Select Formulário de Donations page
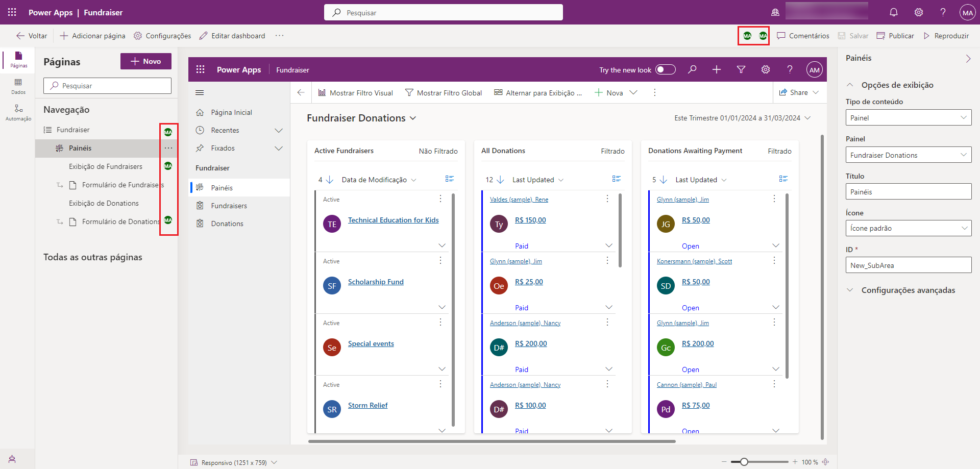This screenshot has width=980, height=469. click(x=121, y=221)
